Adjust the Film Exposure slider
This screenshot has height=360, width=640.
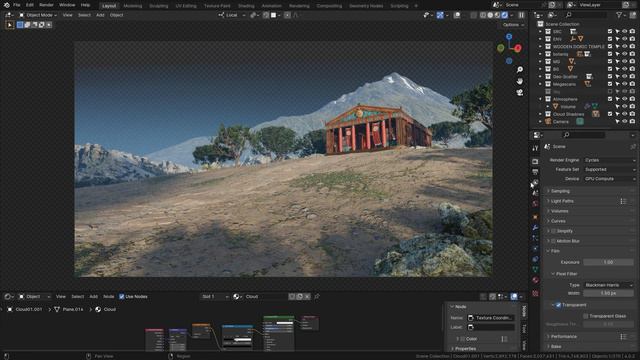click(x=608, y=262)
